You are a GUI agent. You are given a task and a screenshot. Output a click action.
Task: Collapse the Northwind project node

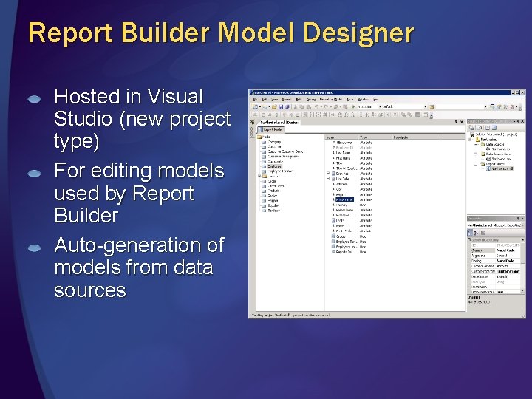click(470, 140)
